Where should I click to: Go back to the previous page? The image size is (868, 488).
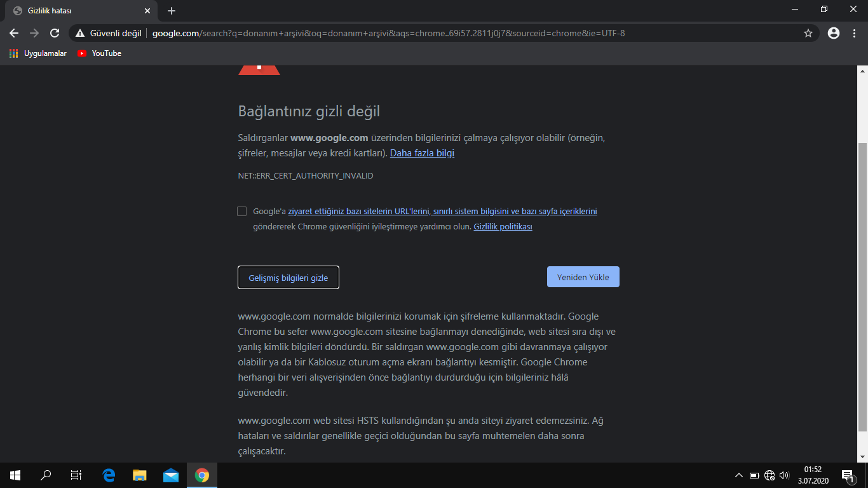pos(14,33)
